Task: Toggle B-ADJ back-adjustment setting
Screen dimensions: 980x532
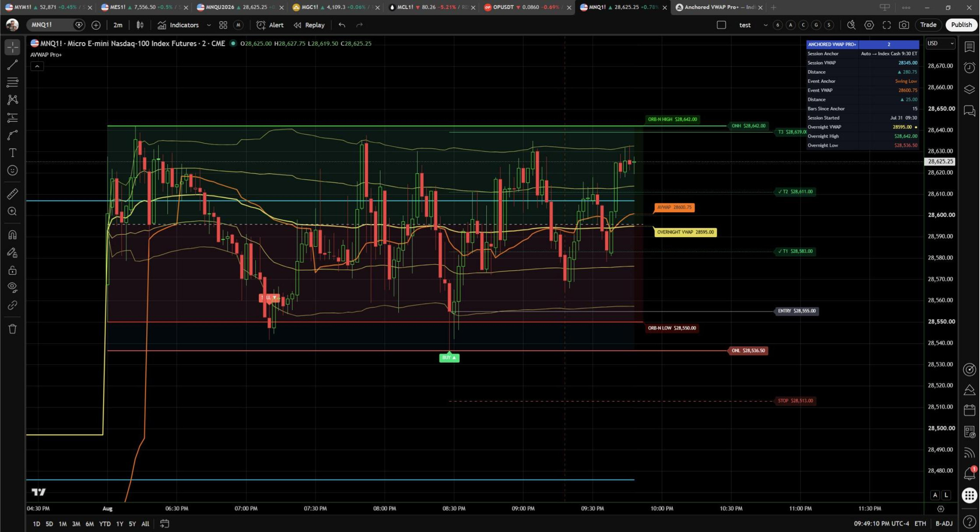Action: pyautogui.click(x=944, y=523)
